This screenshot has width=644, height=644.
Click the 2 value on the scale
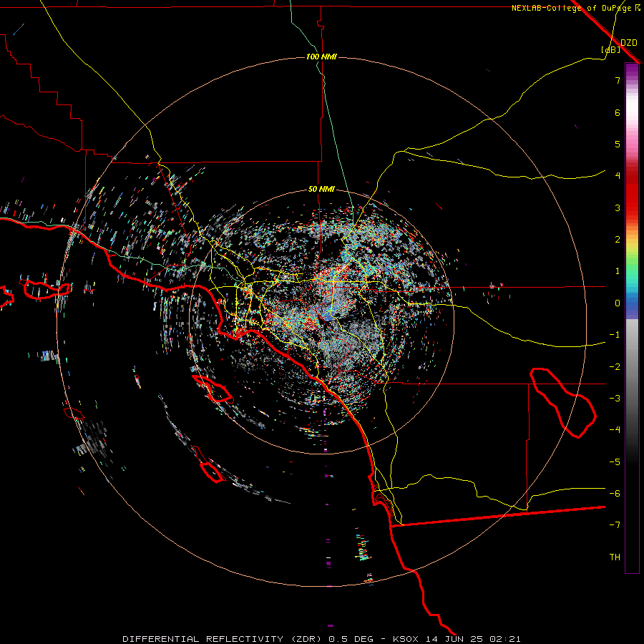point(618,240)
